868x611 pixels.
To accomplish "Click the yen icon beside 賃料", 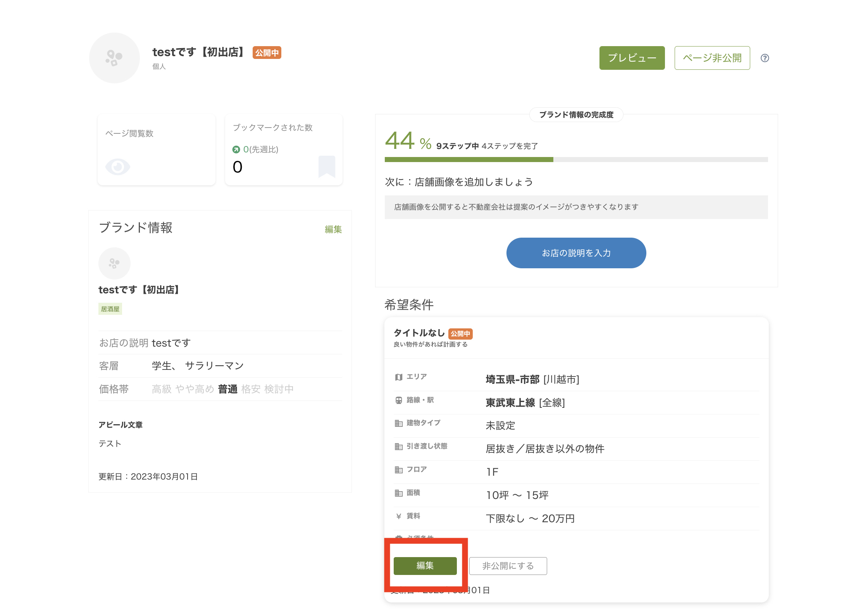I will [399, 516].
